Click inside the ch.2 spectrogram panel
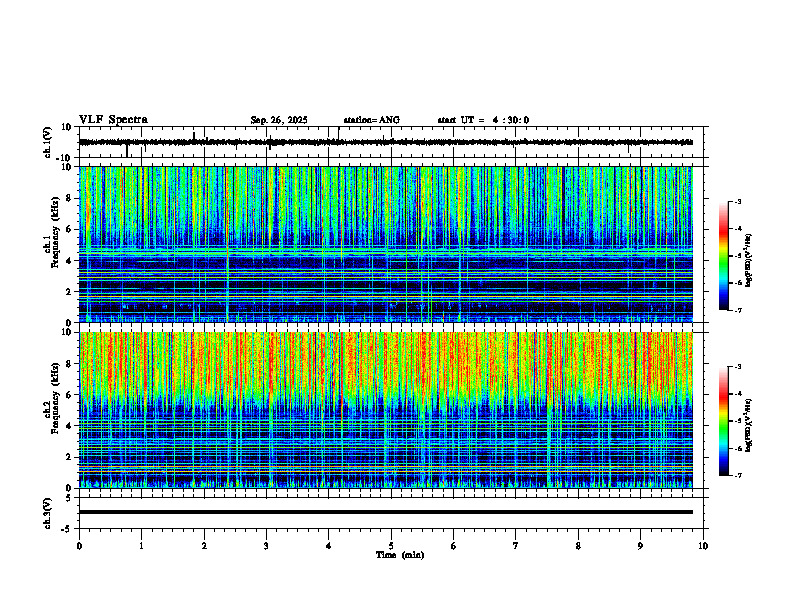 (x=386, y=410)
